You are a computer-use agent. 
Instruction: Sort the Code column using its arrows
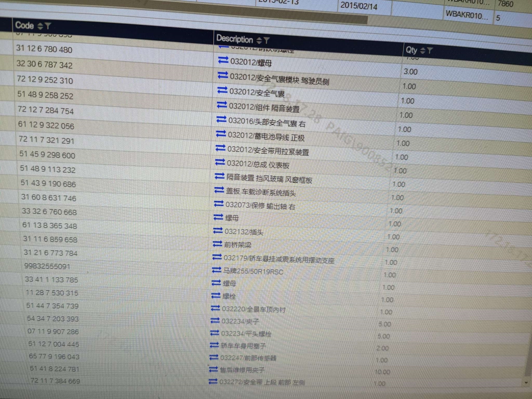(x=40, y=26)
